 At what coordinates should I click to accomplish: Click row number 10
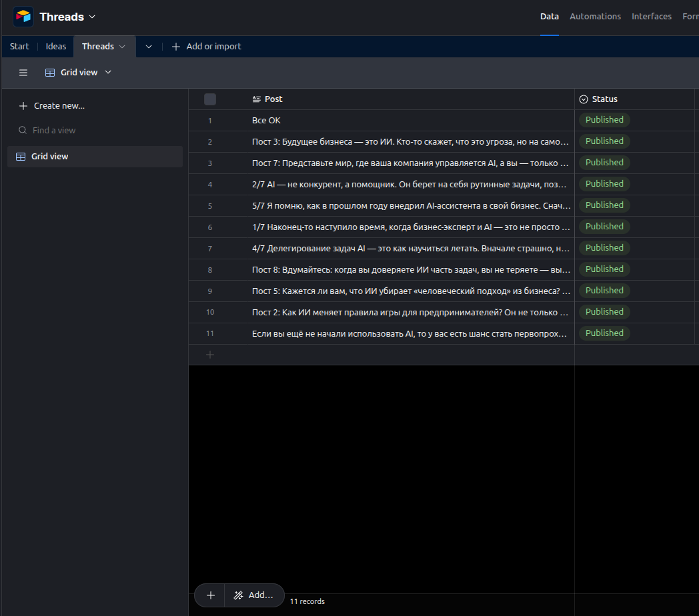point(210,313)
